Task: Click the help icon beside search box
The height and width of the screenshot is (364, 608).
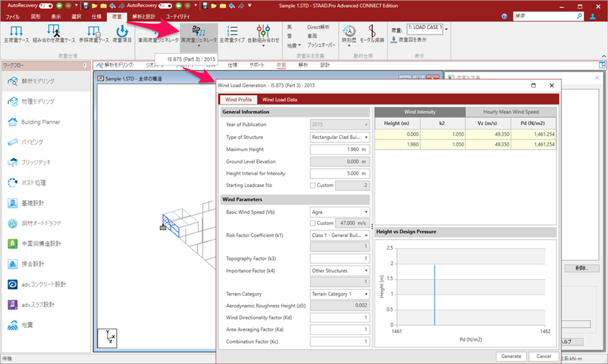Action: click(x=504, y=16)
